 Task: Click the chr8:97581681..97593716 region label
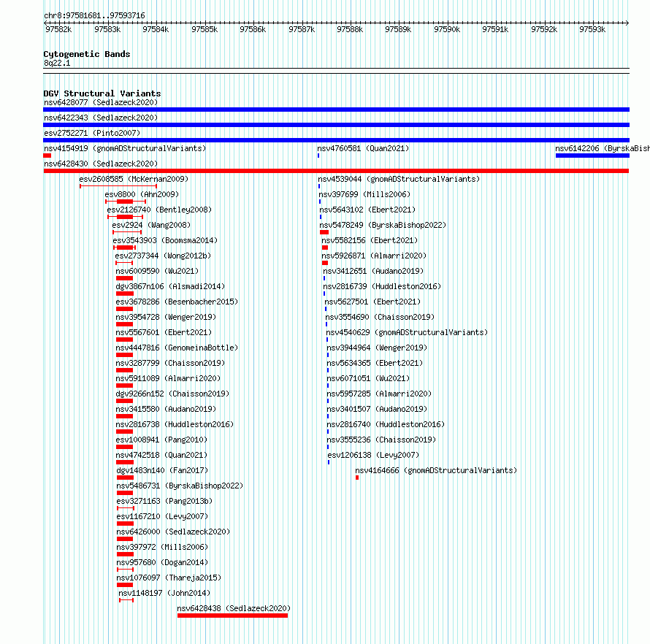click(x=94, y=15)
